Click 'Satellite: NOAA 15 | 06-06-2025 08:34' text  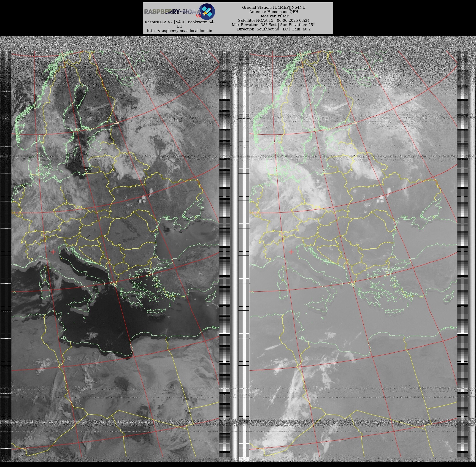274,20
